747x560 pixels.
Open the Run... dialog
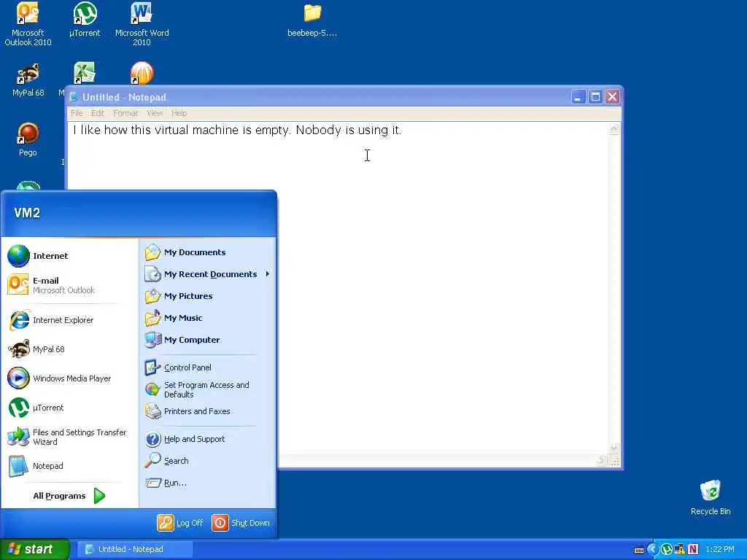tap(208, 483)
